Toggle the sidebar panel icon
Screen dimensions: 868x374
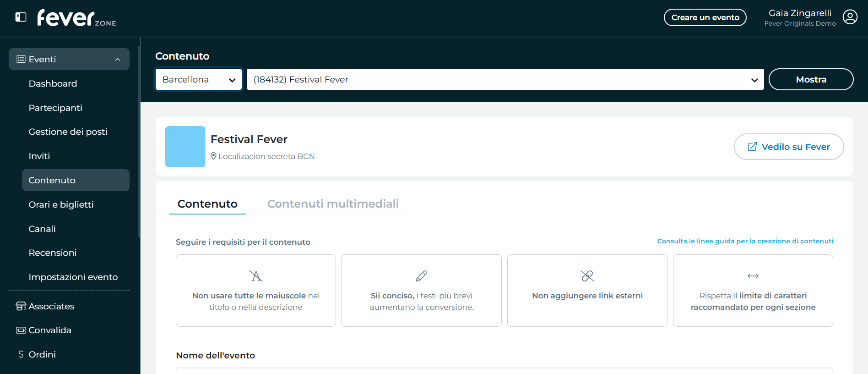21,17
